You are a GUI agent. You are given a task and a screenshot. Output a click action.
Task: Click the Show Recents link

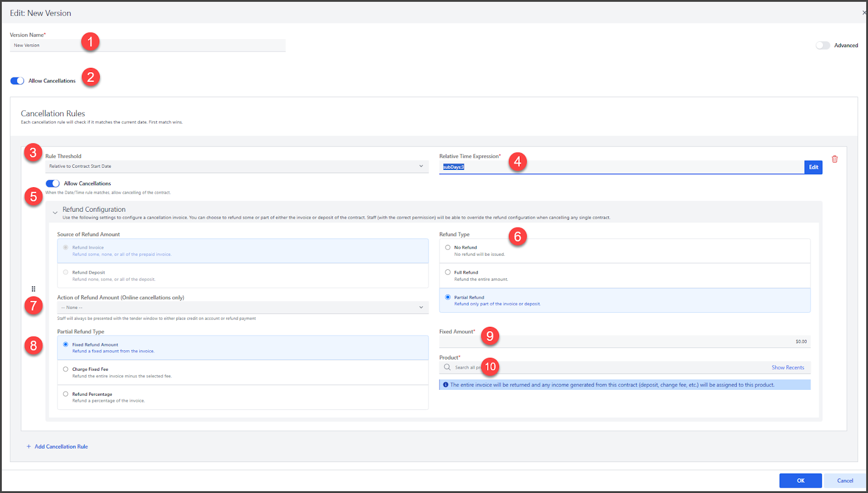click(x=788, y=368)
